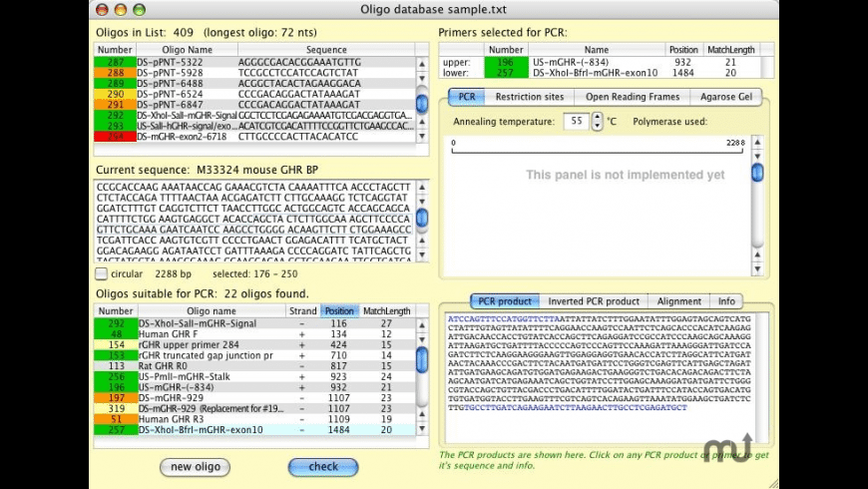
Task: Switch to the Restriction sites tab
Action: (529, 97)
